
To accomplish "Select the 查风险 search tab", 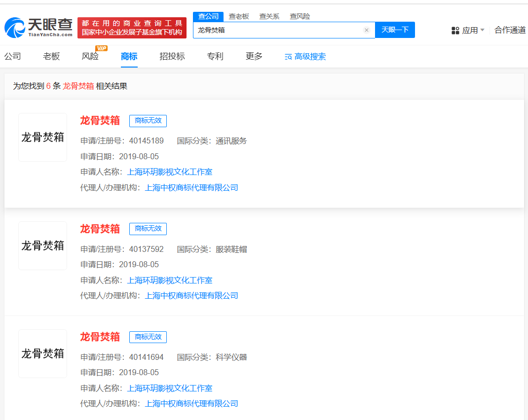I will point(300,16).
